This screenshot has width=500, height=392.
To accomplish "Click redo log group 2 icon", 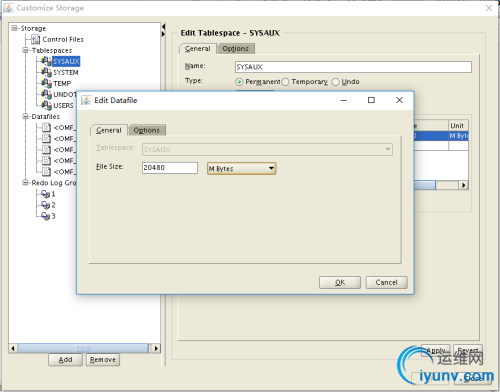I will 46,205.
